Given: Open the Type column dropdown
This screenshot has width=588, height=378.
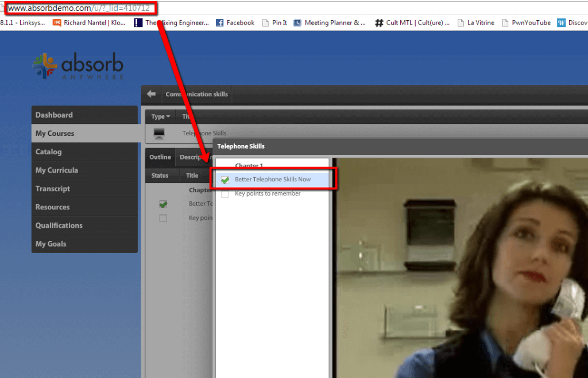Looking at the screenshot, I should pyautogui.click(x=161, y=116).
